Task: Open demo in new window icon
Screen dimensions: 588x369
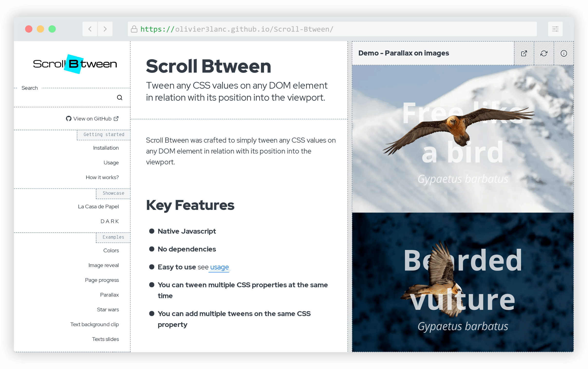Action: (524, 54)
